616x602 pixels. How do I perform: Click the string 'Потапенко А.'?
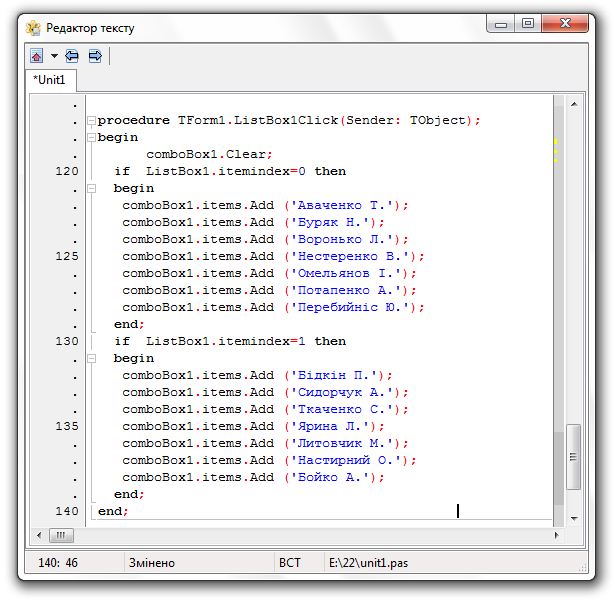346,290
